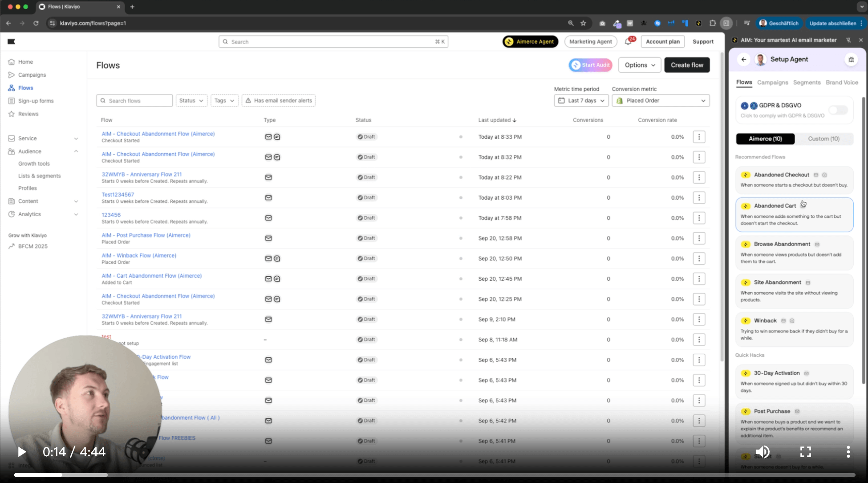Select Aimerce (10) flows option

pos(765,139)
